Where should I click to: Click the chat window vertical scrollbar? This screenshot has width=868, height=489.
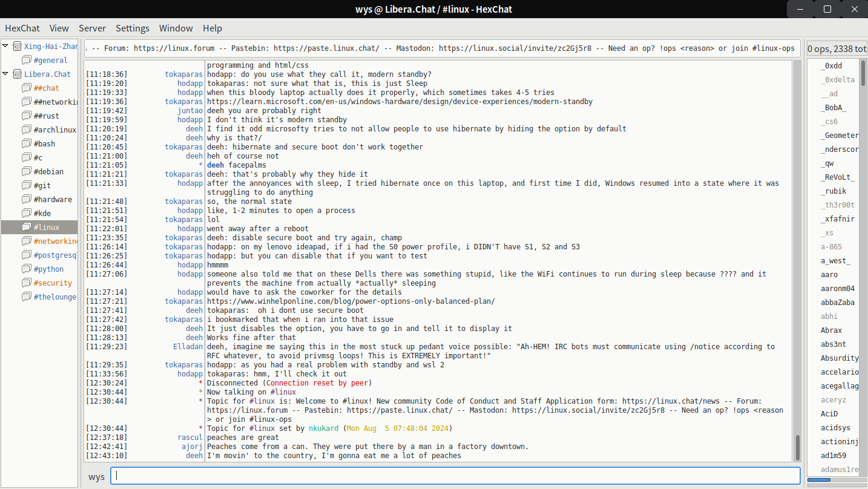click(x=798, y=260)
